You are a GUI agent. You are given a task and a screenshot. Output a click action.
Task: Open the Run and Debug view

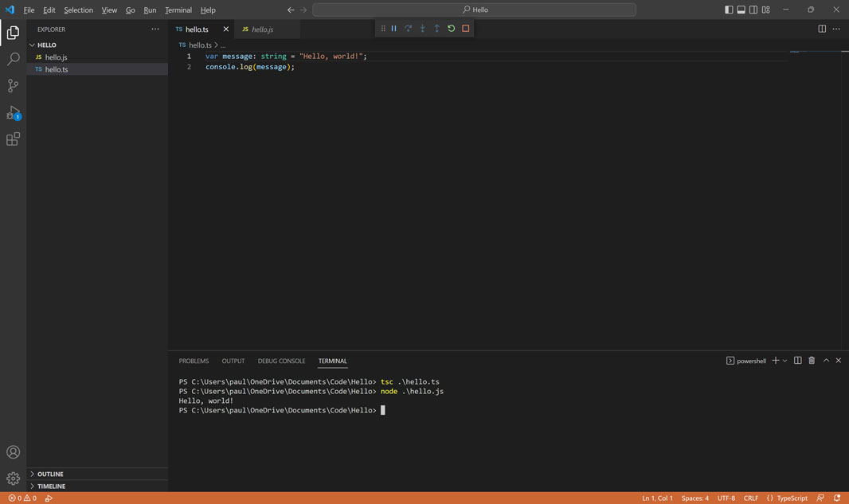point(13,113)
